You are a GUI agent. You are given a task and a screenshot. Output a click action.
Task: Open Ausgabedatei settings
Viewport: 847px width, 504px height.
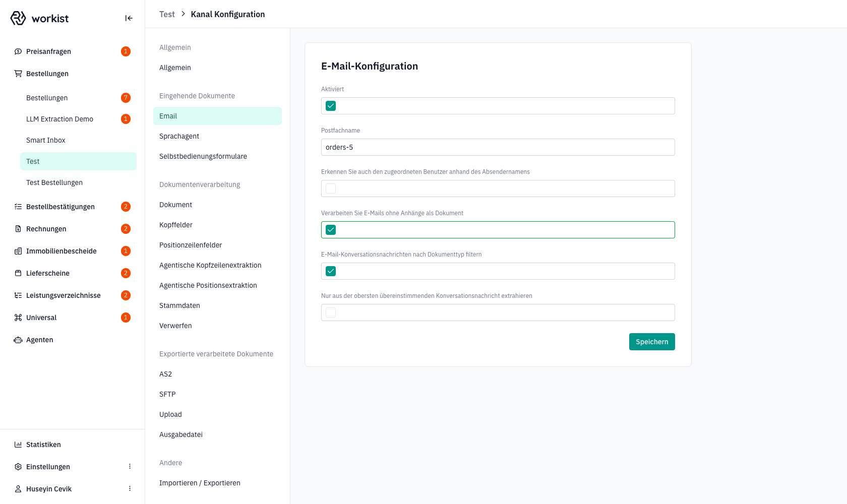pos(217,434)
